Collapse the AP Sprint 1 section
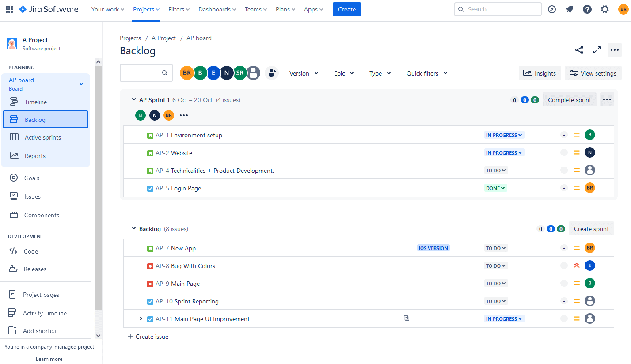Screen dimensions: 631x364 [134, 99]
